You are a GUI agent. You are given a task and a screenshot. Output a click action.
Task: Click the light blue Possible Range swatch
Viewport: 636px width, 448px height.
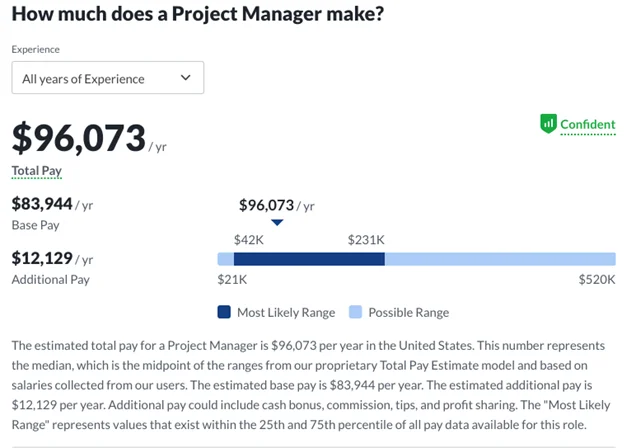click(355, 312)
